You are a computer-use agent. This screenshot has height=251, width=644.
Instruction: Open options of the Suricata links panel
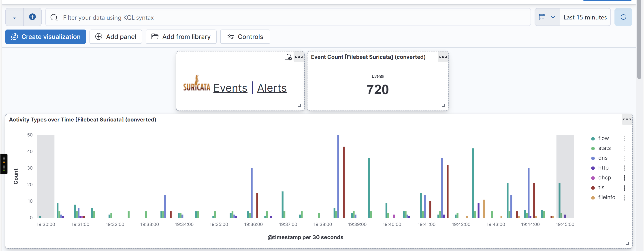click(299, 57)
